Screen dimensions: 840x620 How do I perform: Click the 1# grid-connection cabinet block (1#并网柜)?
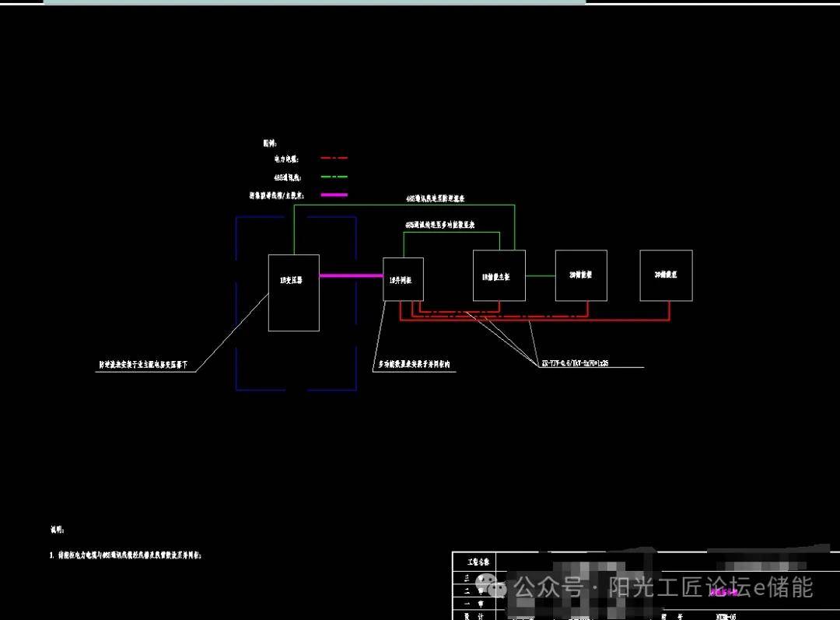click(x=403, y=278)
